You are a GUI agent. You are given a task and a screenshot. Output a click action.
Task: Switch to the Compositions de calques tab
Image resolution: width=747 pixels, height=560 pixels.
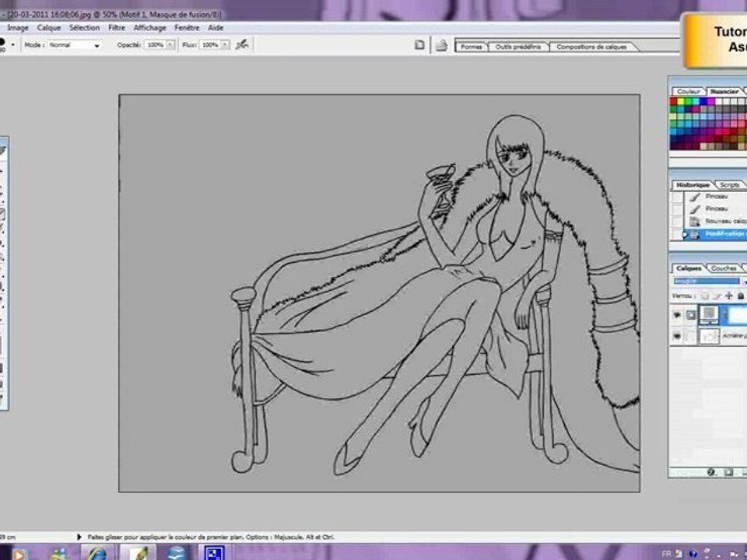(591, 47)
